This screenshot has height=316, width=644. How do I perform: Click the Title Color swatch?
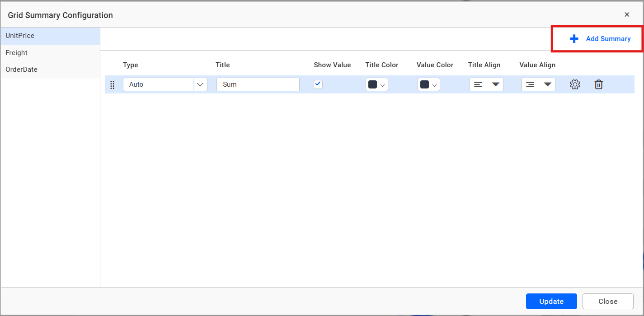(x=373, y=84)
